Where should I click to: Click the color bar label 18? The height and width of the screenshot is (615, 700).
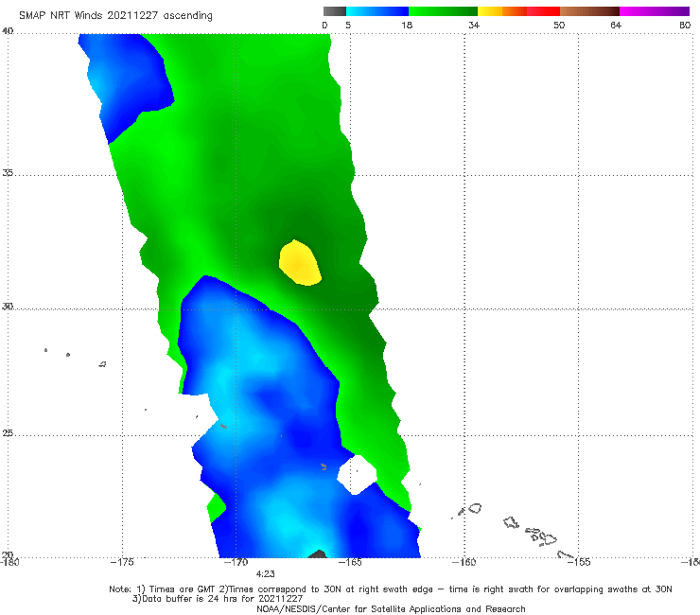point(407,26)
